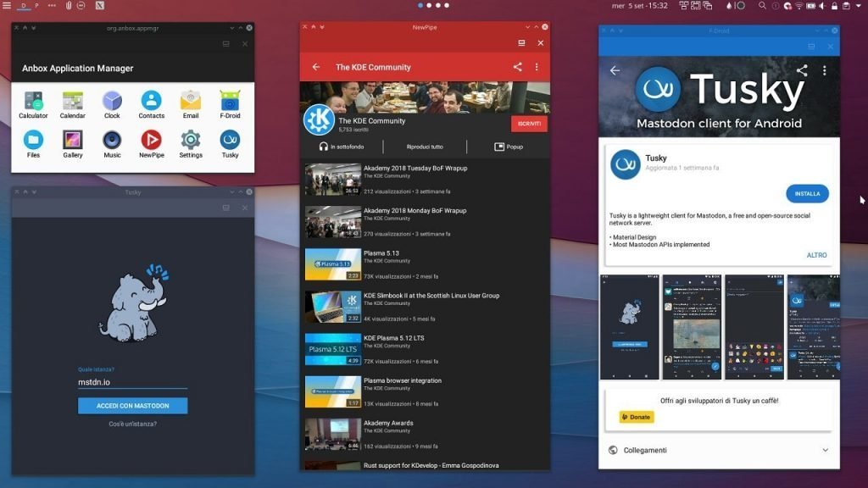The height and width of the screenshot is (488, 868).
Task: Go back from The KDE Community in NewPipe
Action: click(x=316, y=67)
